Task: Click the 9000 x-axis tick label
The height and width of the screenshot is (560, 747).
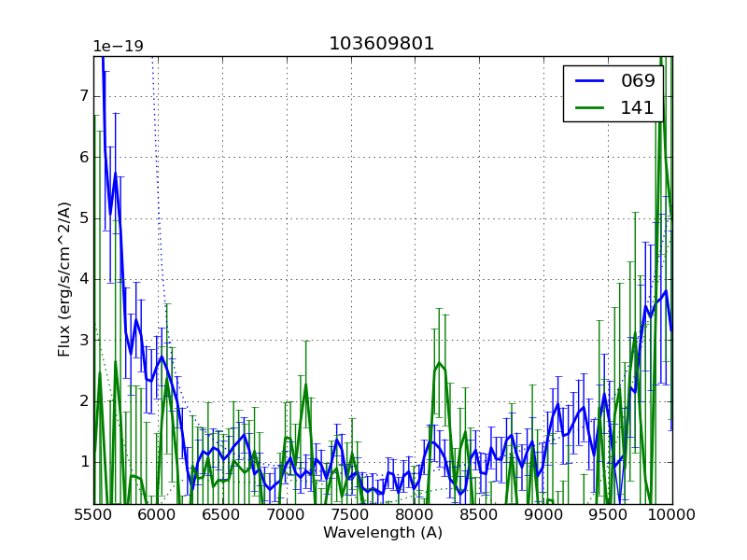Action: click(x=543, y=514)
